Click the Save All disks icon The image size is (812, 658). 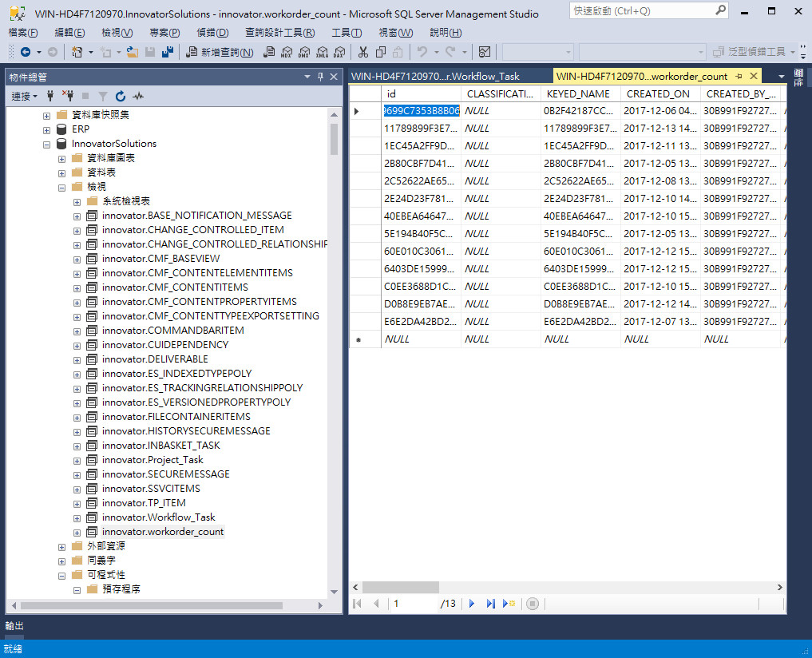(x=168, y=52)
